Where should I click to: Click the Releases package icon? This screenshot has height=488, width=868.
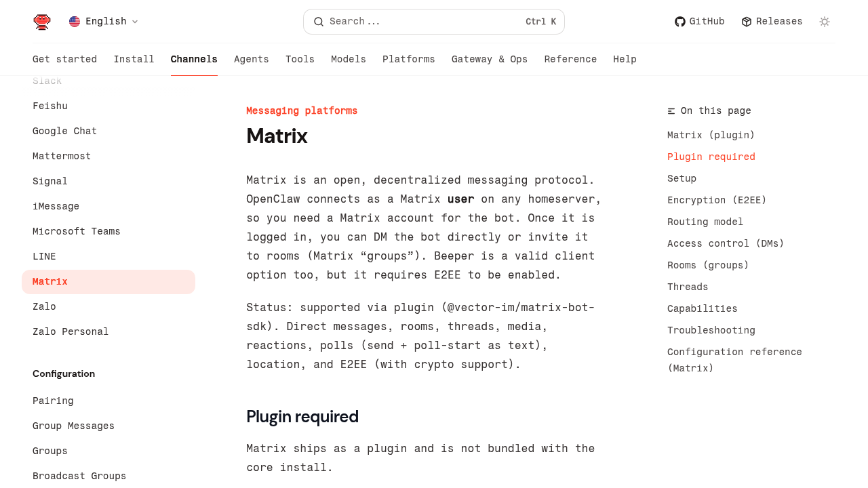pos(747,22)
